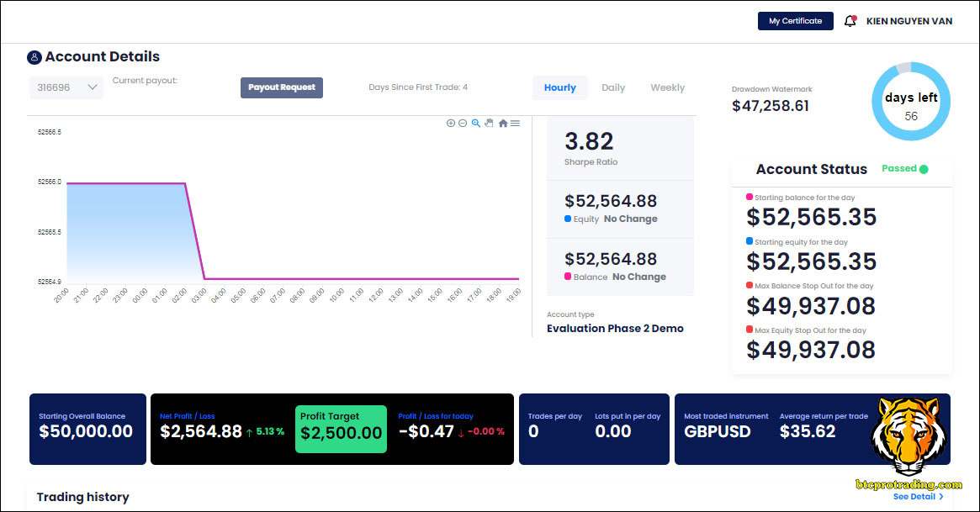Image resolution: width=980 pixels, height=512 pixels.
Task: Activate the selection zoom magnifier tool
Action: (476, 124)
